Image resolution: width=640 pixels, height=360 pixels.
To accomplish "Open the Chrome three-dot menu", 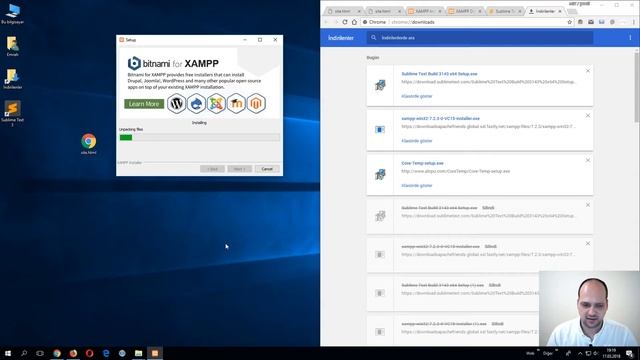I will (x=634, y=22).
